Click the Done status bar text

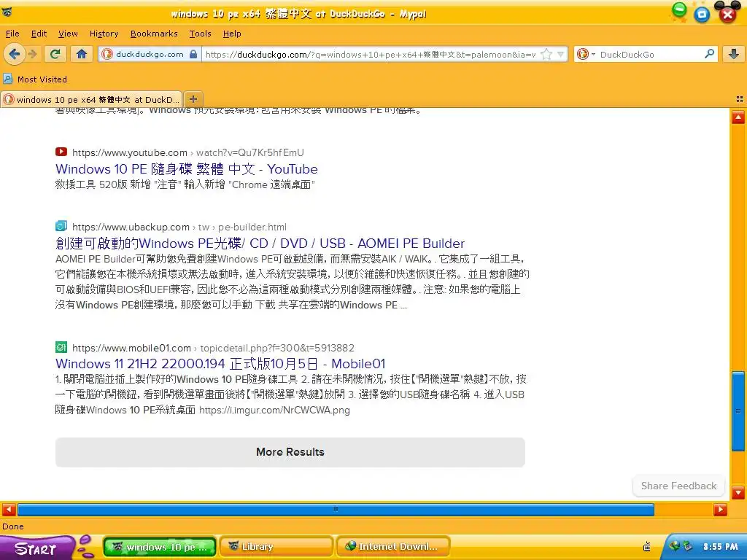pos(13,526)
